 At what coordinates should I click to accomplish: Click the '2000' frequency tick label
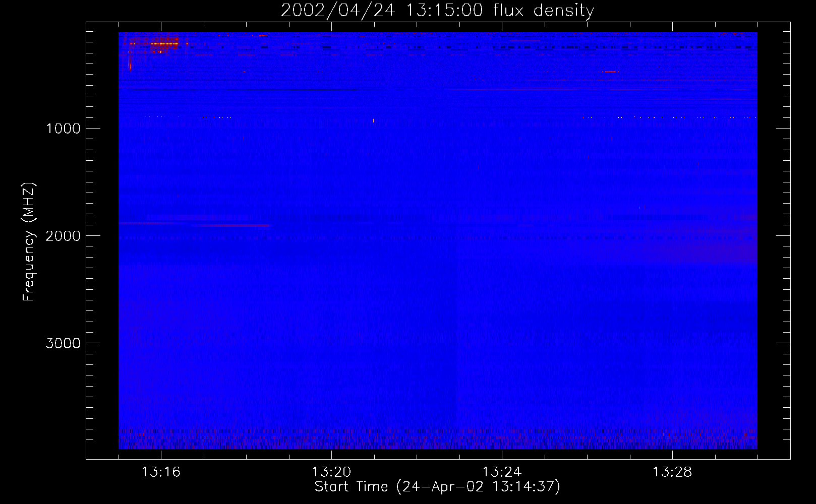63,236
